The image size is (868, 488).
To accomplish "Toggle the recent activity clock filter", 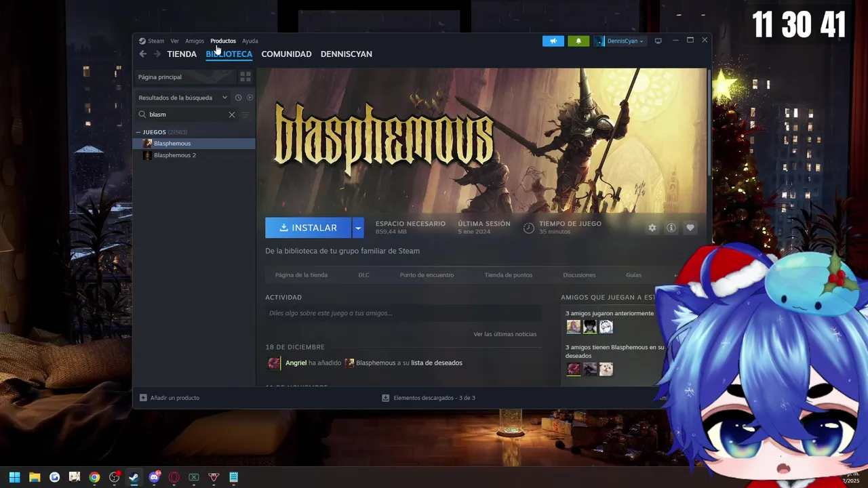I will click(x=239, y=98).
